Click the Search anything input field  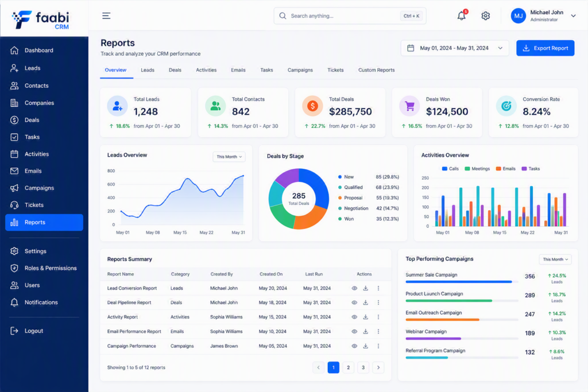point(350,15)
